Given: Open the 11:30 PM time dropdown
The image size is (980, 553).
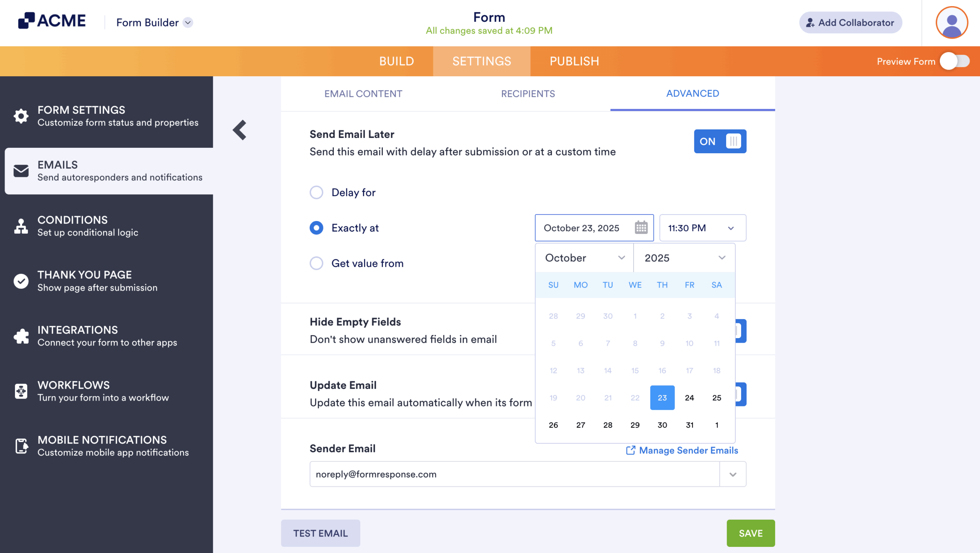Looking at the screenshot, I should click(x=702, y=227).
